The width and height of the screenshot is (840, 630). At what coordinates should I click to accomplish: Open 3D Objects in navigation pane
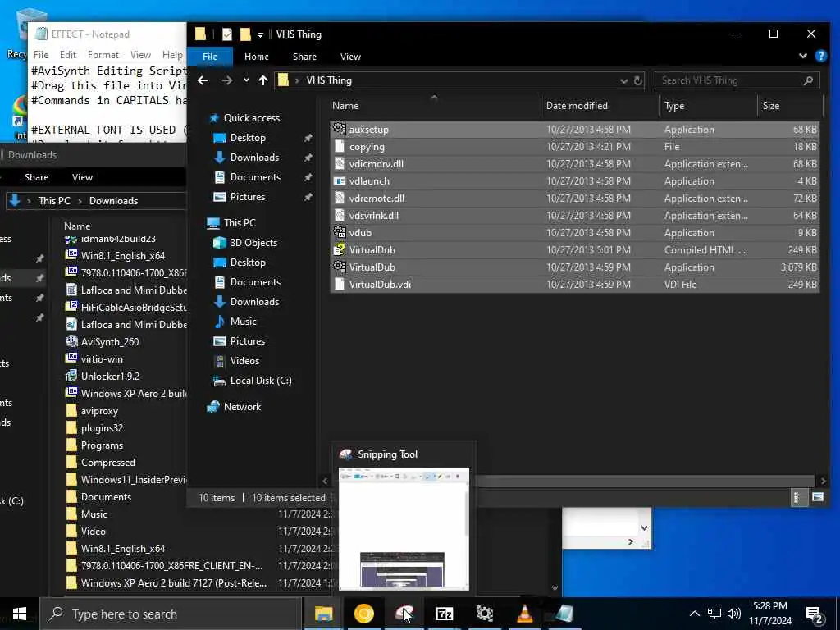click(x=253, y=243)
